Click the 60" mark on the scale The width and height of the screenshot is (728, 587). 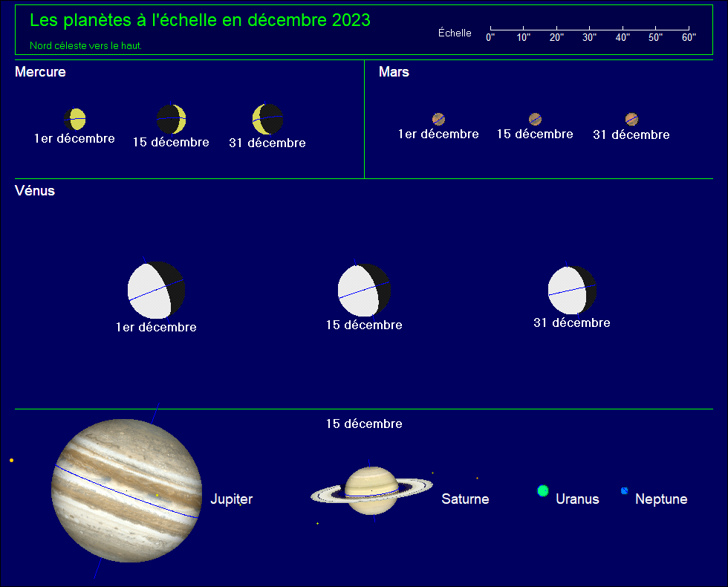pyautogui.click(x=689, y=37)
